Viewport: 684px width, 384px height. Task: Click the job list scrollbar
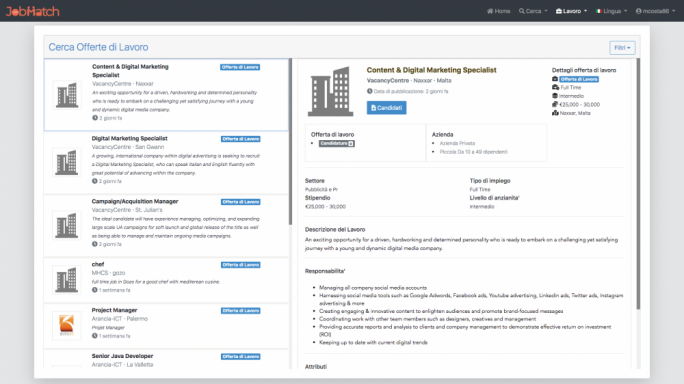coord(290,142)
